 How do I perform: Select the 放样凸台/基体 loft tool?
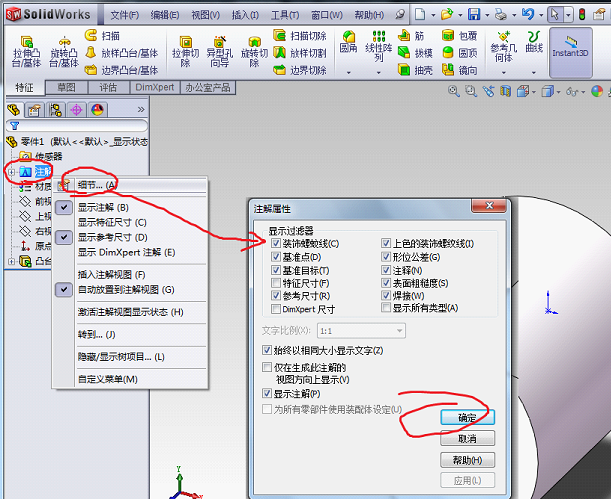click(122, 53)
